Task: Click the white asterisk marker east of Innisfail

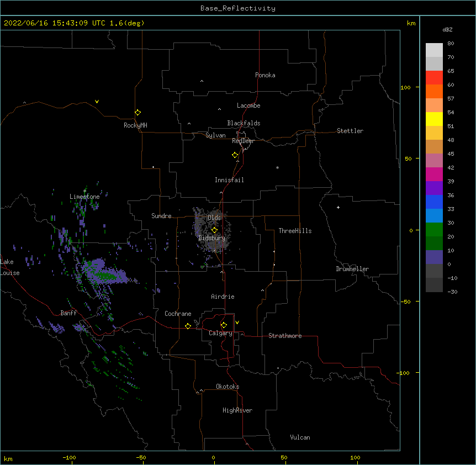Action: (277, 167)
